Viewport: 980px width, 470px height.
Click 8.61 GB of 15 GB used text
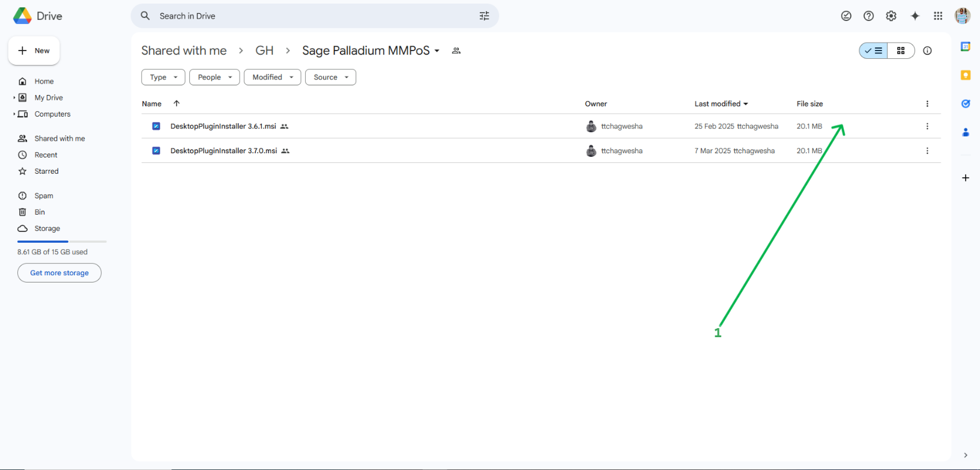click(x=52, y=252)
